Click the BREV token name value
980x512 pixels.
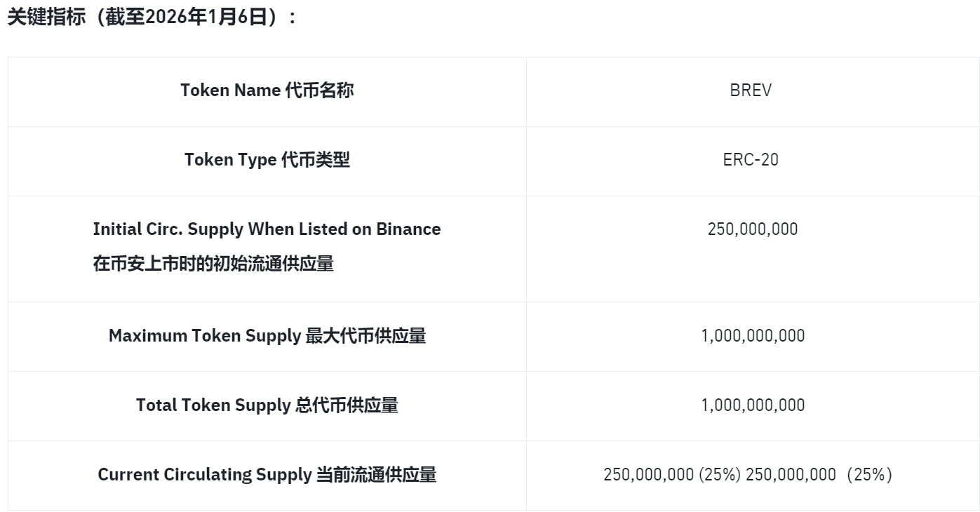[751, 90]
